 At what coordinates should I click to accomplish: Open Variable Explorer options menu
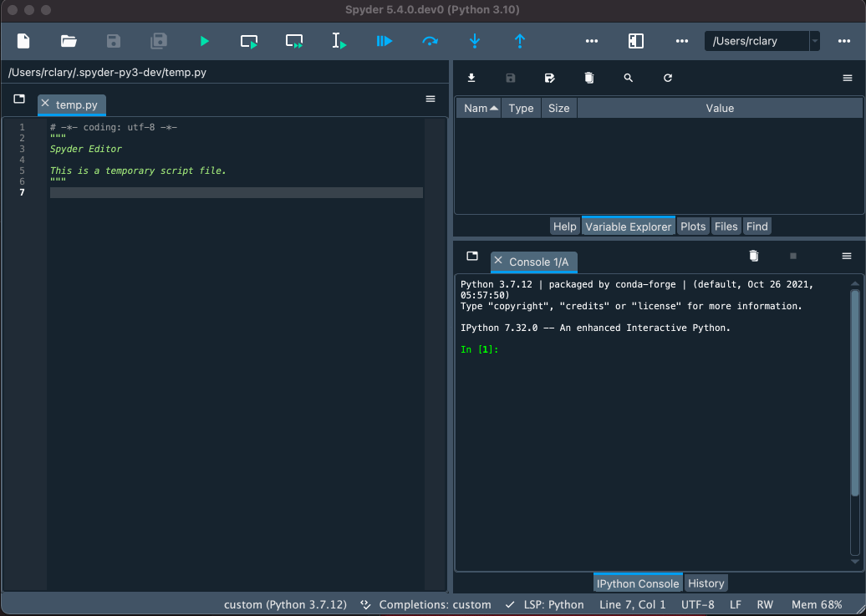[x=848, y=78]
